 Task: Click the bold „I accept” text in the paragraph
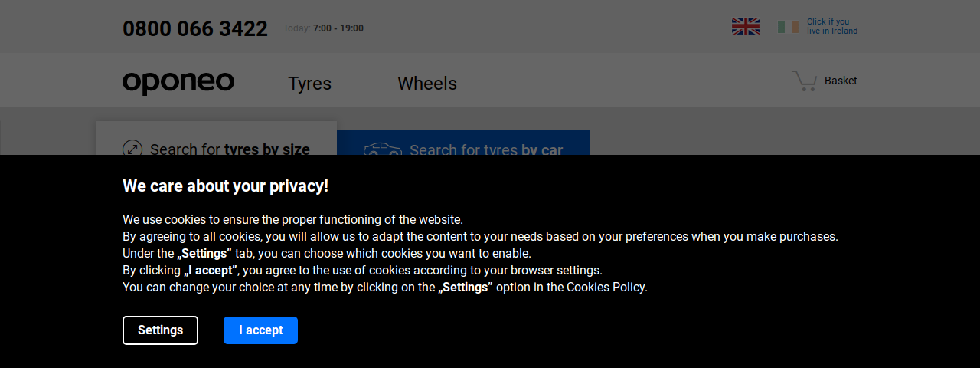211,271
